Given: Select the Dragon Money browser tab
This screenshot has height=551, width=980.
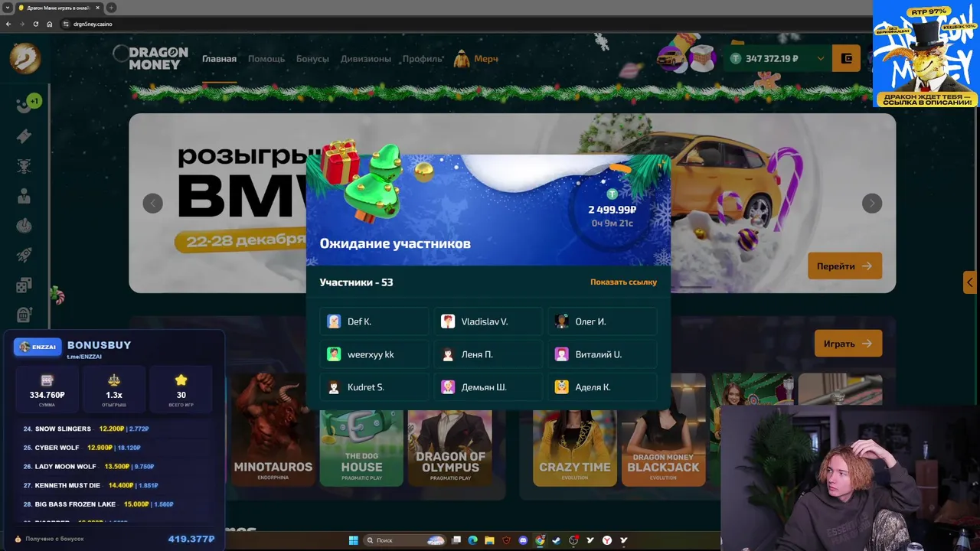Looking at the screenshot, I should click(x=60, y=8).
